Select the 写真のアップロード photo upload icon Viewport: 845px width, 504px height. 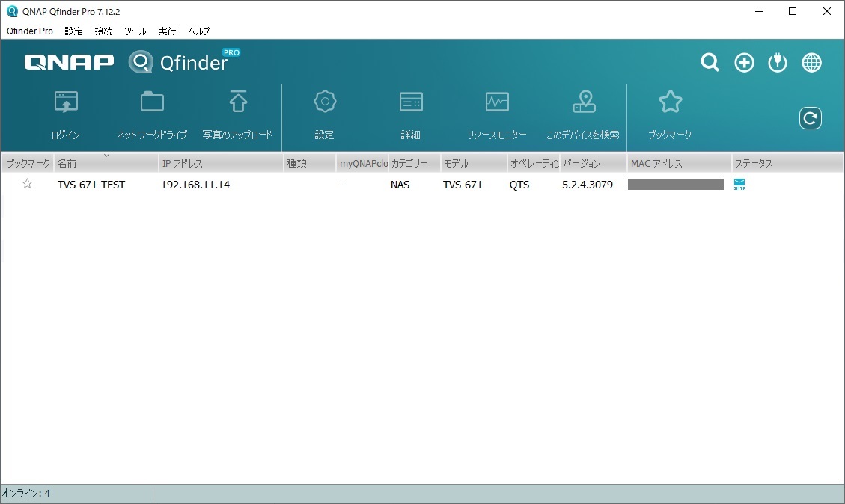(238, 102)
